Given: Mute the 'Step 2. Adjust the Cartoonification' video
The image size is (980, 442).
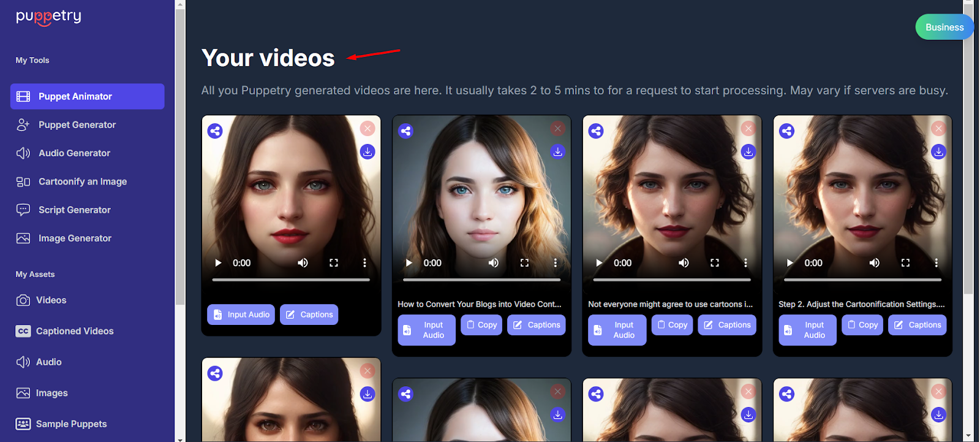Looking at the screenshot, I should tap(874, 263).
